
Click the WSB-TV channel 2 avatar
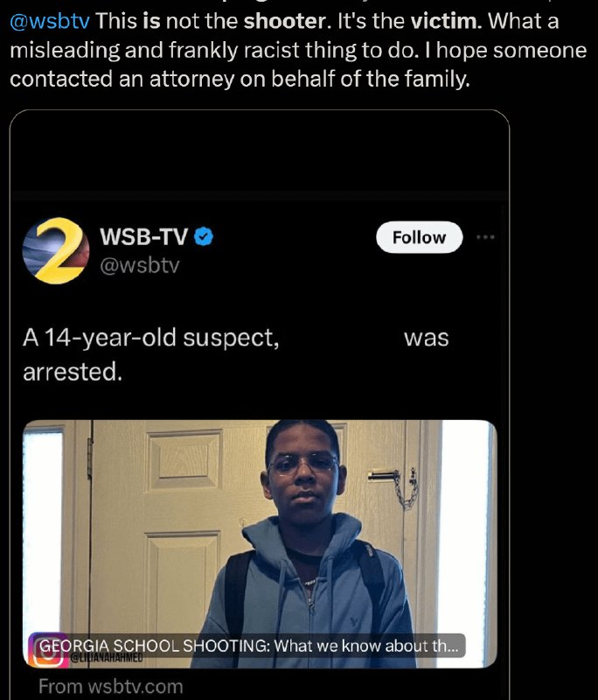click(56, 250)
